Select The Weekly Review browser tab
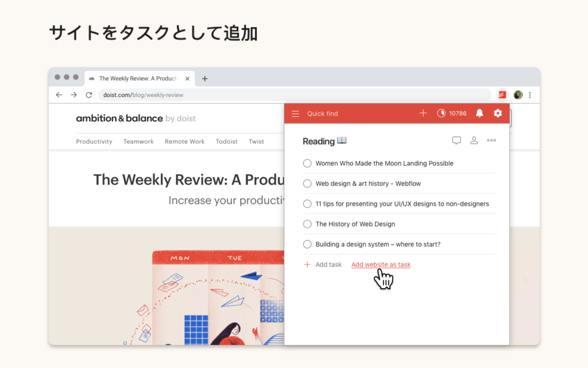 click(140, 78)
